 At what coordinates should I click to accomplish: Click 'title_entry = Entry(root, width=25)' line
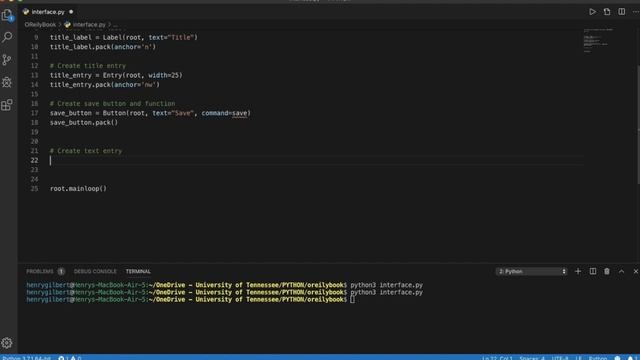(x=116, y=75)
